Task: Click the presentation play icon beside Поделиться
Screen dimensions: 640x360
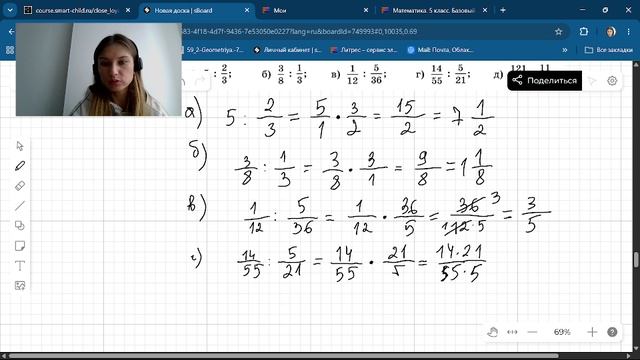Action: pyautogui.click(x=592, y=81)
